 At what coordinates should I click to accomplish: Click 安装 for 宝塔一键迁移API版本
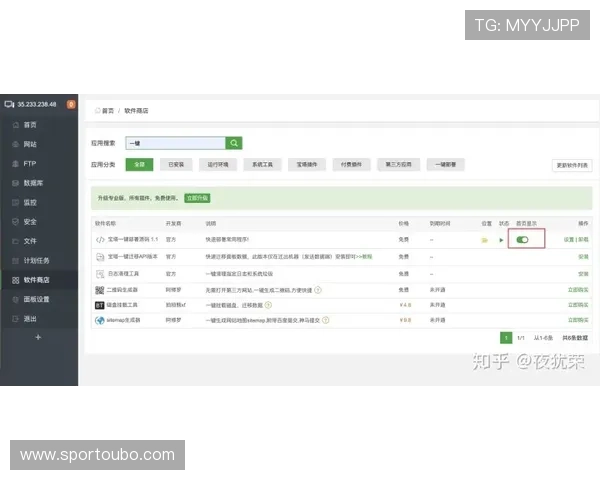pos(583,257)
